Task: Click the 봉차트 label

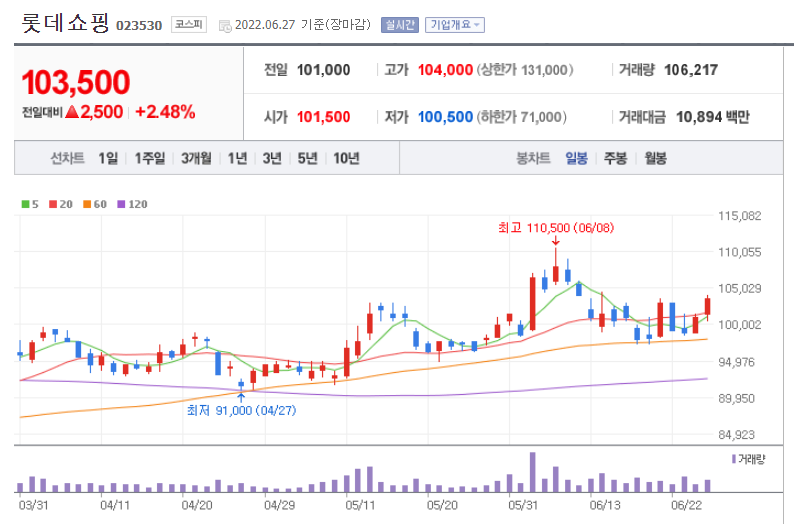Action: click(533, 158)
